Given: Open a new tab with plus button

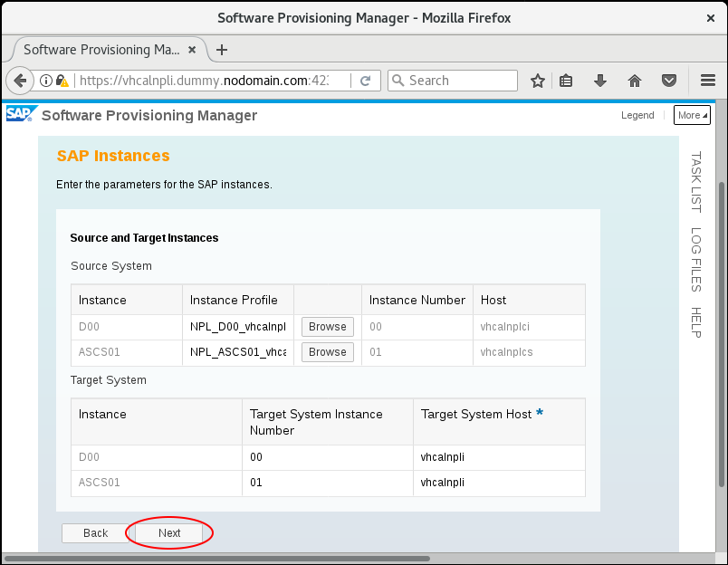Looking at the screenshot, I should (x=222, y=50).
